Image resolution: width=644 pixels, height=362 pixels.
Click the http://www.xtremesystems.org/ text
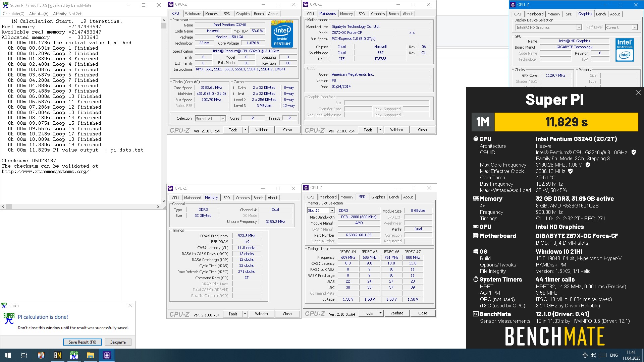(x=45, y=172)
